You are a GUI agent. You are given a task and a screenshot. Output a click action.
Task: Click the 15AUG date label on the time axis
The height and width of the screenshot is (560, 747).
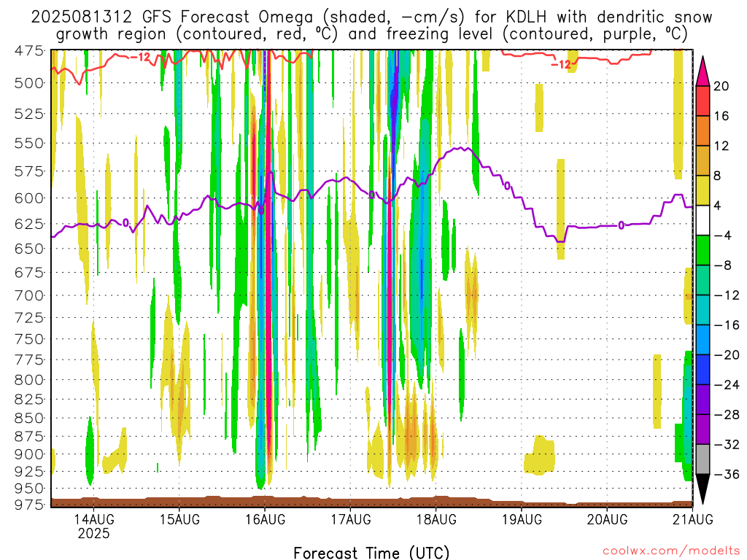coord(179,519)
